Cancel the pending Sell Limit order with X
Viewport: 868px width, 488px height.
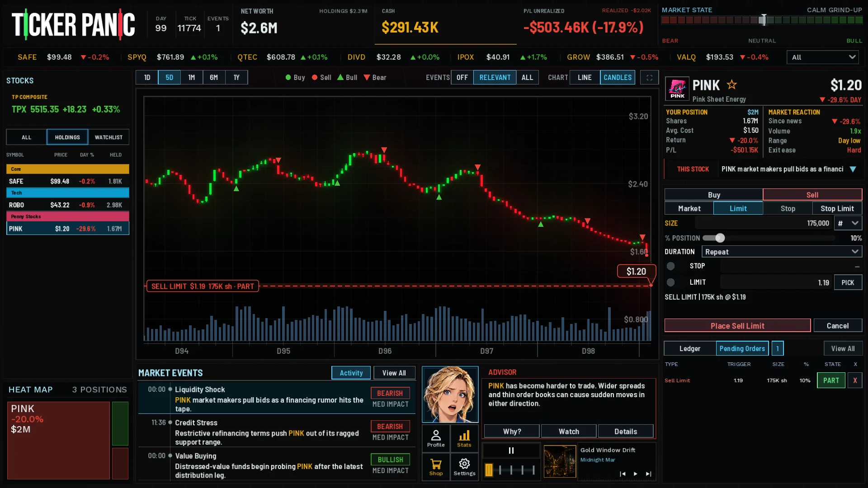855,380
